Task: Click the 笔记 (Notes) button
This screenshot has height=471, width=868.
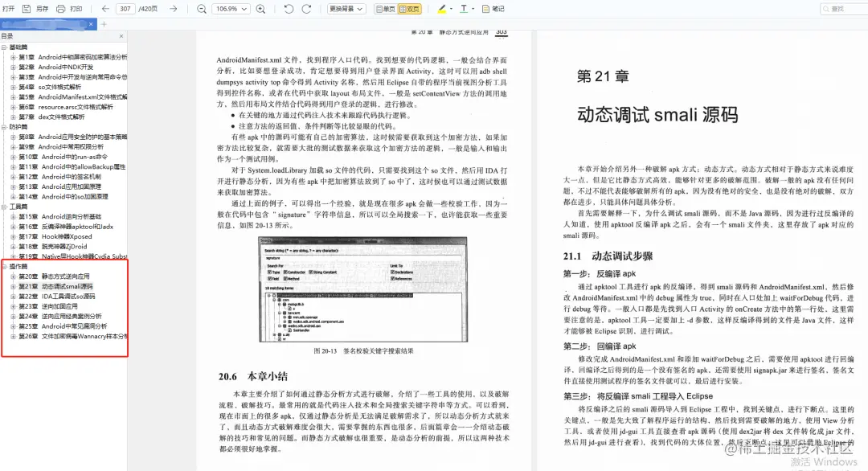Action: point(493,9)
